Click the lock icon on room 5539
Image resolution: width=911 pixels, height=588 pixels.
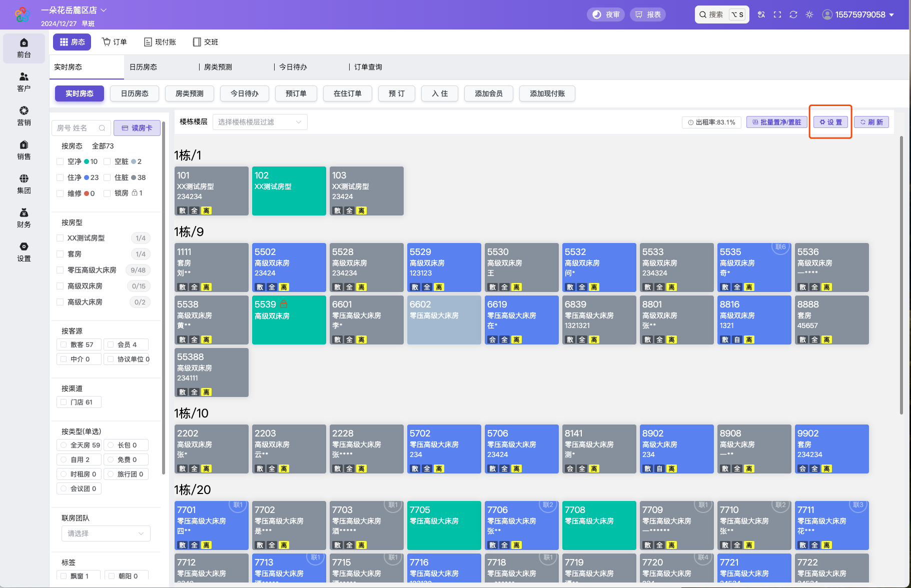[284, 304]
